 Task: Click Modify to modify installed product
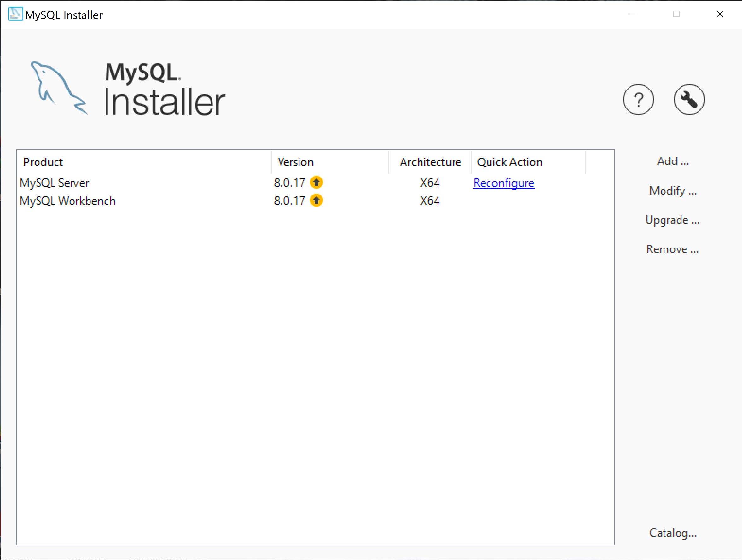[673, 190]
